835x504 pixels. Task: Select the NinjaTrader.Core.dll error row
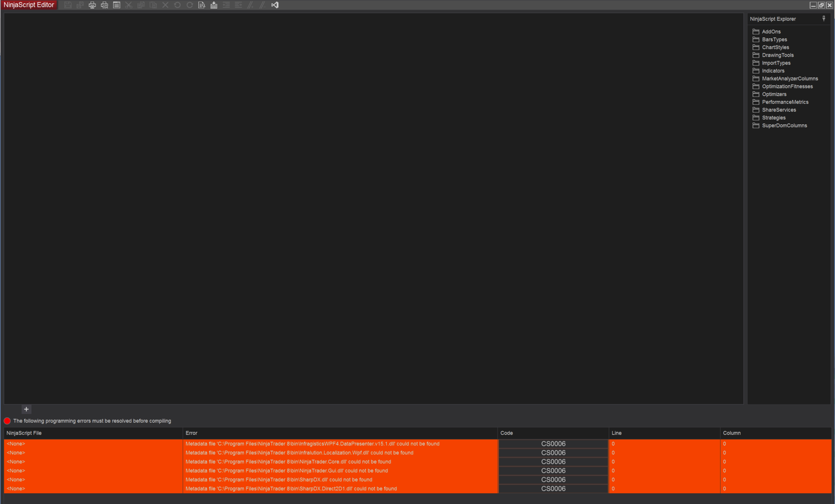(288, 462)
